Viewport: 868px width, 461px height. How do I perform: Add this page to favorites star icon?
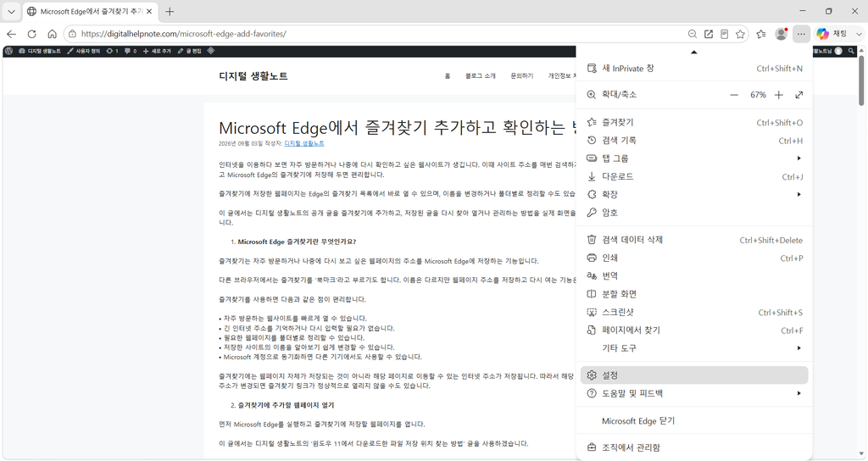[740, 34]
